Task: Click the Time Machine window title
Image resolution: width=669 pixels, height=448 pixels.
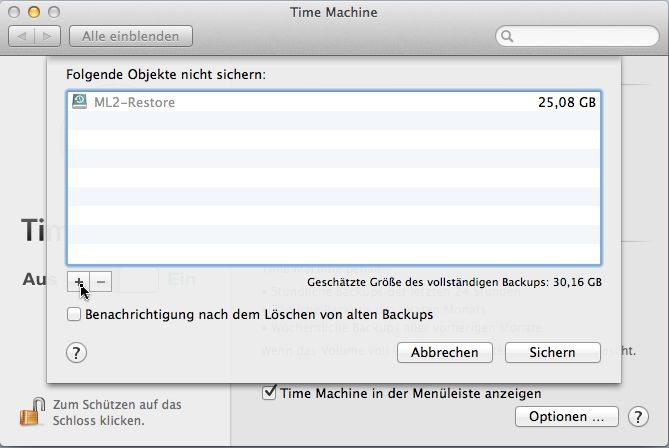Action: [334, 12]
